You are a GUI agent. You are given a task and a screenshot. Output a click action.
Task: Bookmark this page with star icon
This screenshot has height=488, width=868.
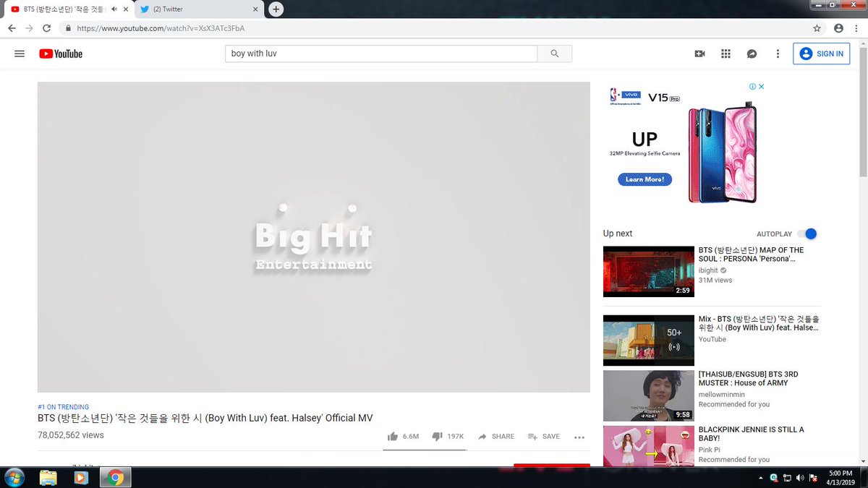pos(817,28)
